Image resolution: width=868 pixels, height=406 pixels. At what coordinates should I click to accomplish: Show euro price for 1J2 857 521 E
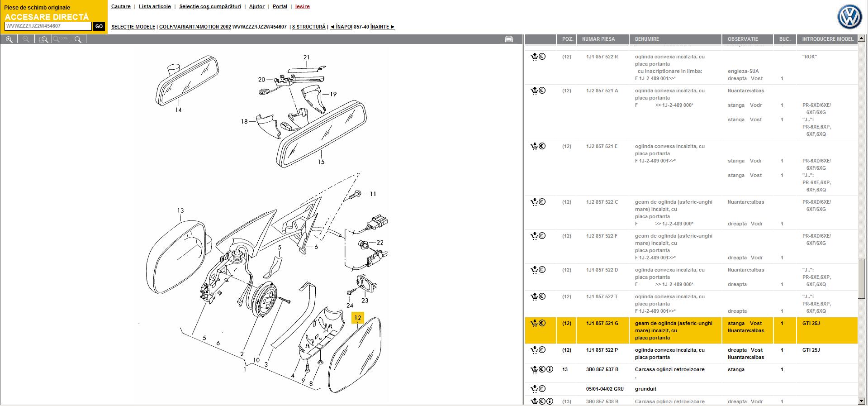pyautogui.click(x=542, y=146)
